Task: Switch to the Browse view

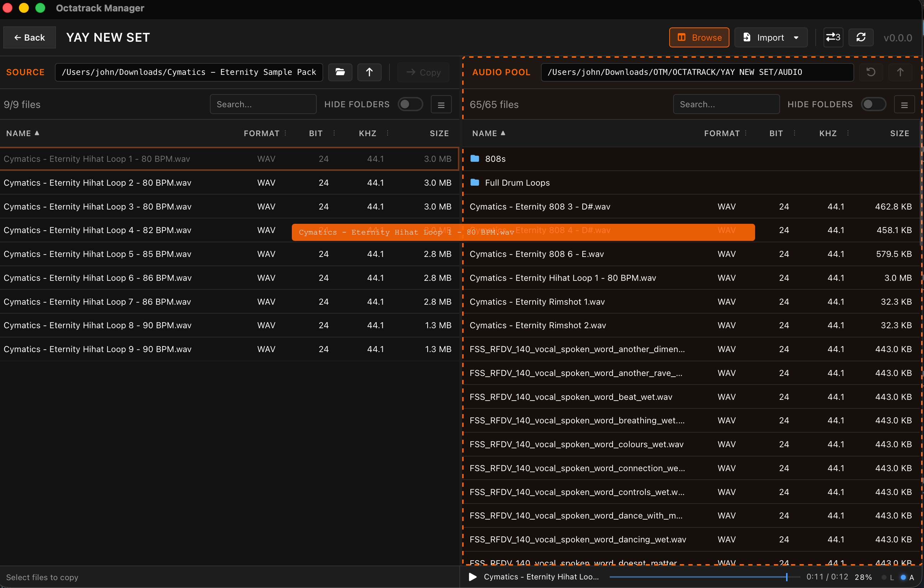Action: [x=699, y=38]
